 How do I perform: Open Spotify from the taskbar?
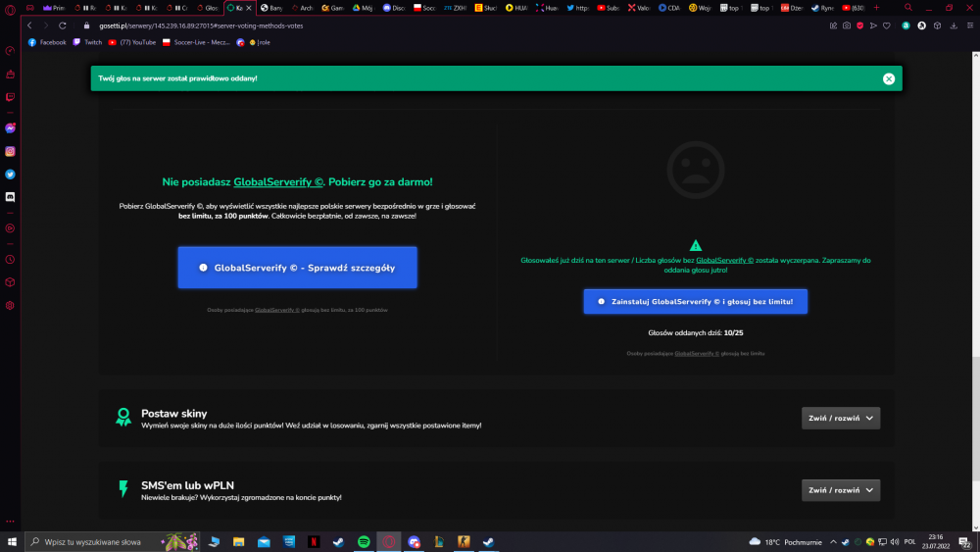pyautogui.click(x=364, y=542)
